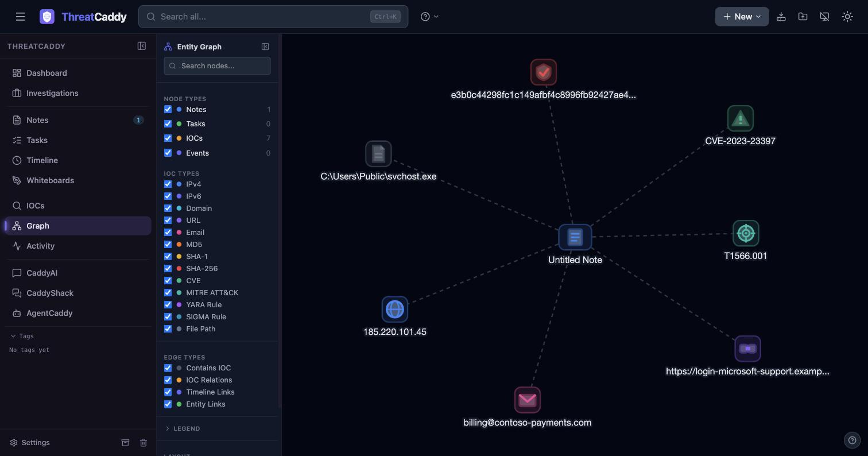Go to Investigations in sidebar
This screenshot has height=456, width=868.
tap(77, 93)
